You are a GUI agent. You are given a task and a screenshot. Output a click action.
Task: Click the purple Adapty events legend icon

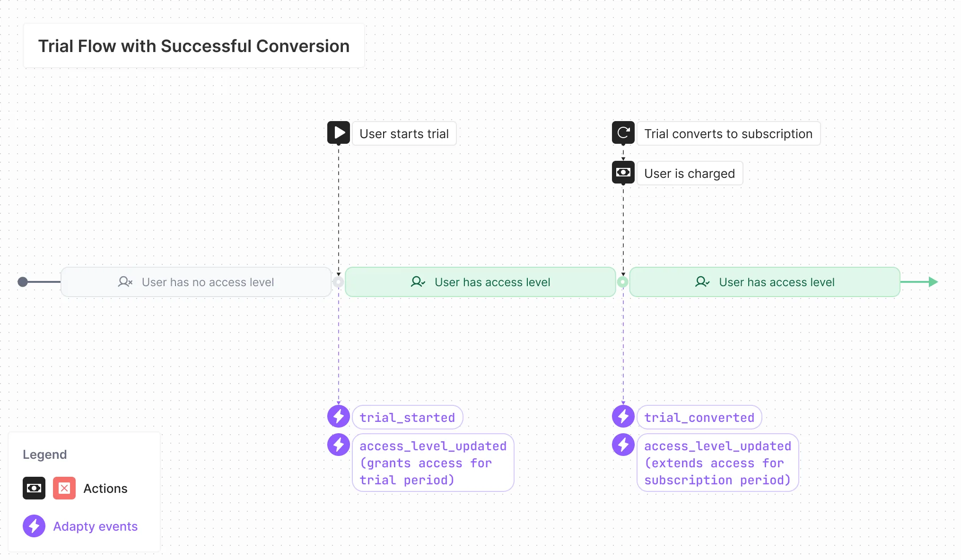(34, 526)
